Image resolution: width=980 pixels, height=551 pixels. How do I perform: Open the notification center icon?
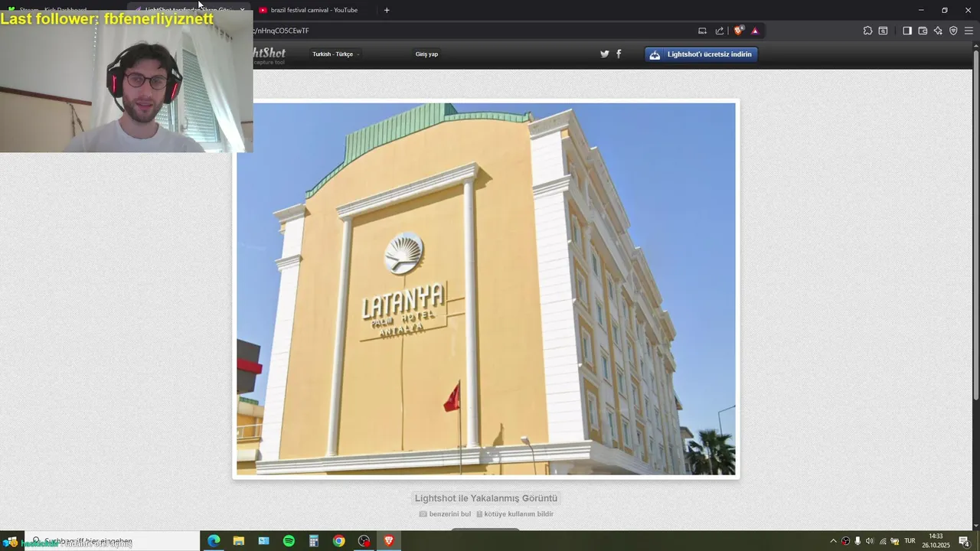click(x=964, y=541)
